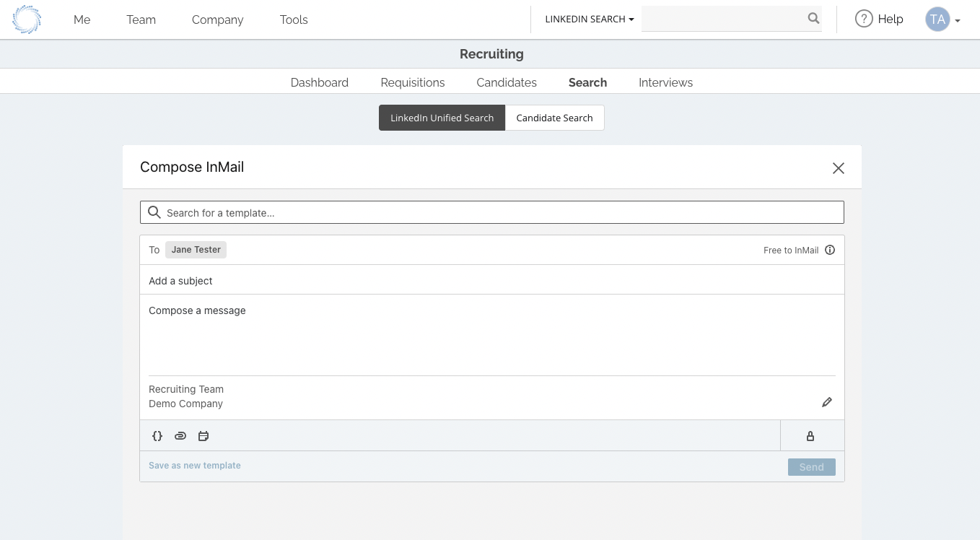This screenshot has width=980, height=540.
Task: Click the swirl company logo icon
Action: 27,19
